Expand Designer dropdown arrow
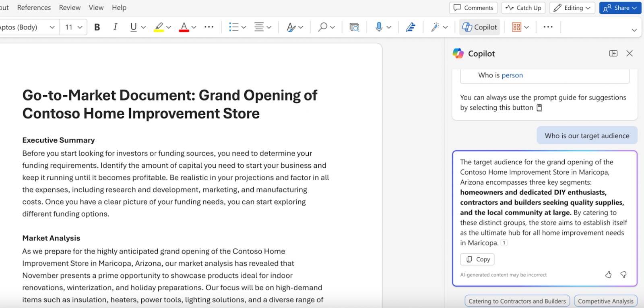Screen dimensions: 644x308 pos(445,27)
